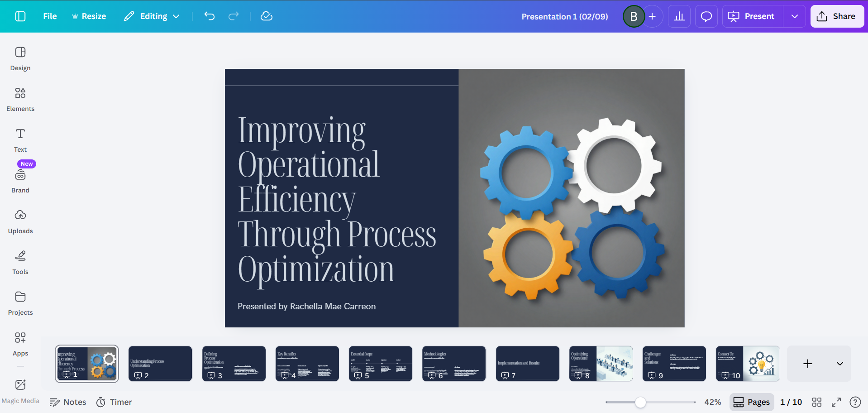This screenshot has width=868, height=413.
Task: Select slide 6 Methodologies thumbnail
Action: (454, 364)
